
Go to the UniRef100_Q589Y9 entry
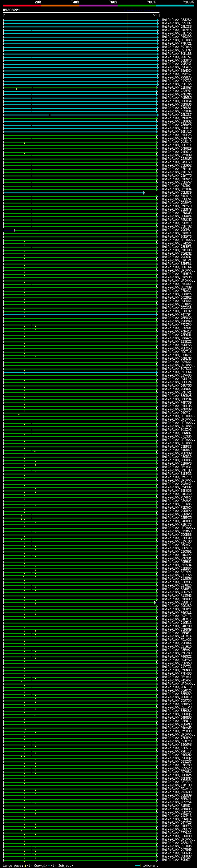point(176,203)
